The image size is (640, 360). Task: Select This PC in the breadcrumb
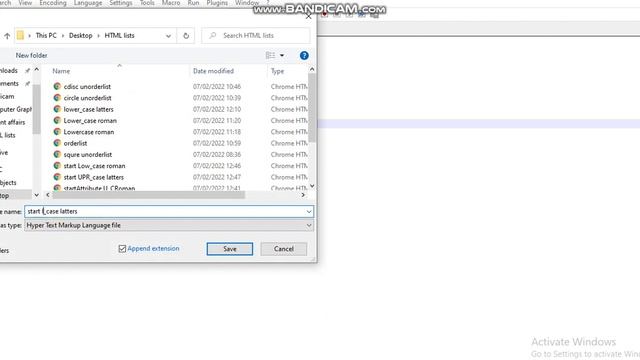[46, 36]
